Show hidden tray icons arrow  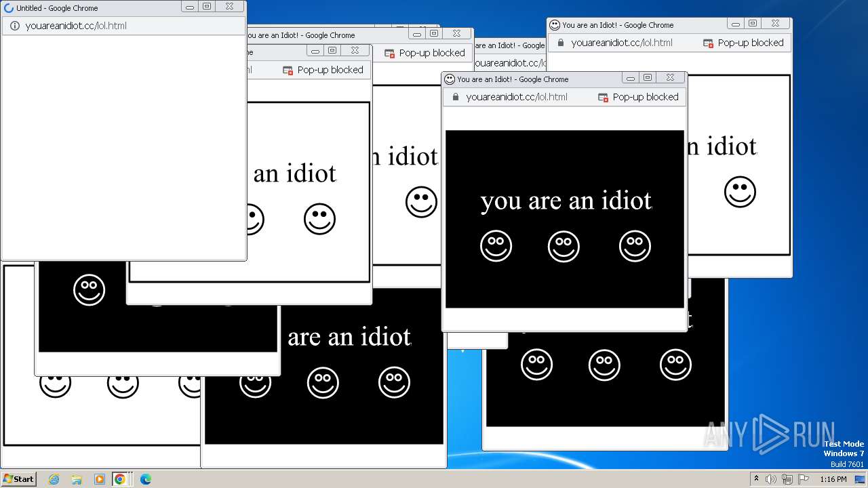click(756, 479)
